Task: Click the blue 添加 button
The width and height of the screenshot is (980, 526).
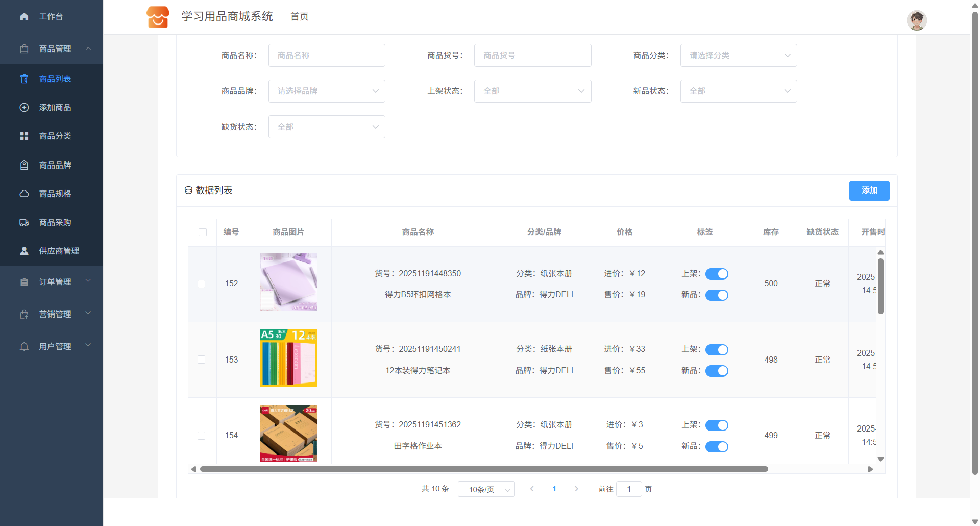Action: tap(869, 190)
